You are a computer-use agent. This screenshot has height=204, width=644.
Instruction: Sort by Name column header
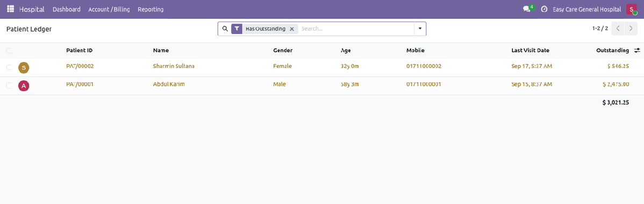161,51
